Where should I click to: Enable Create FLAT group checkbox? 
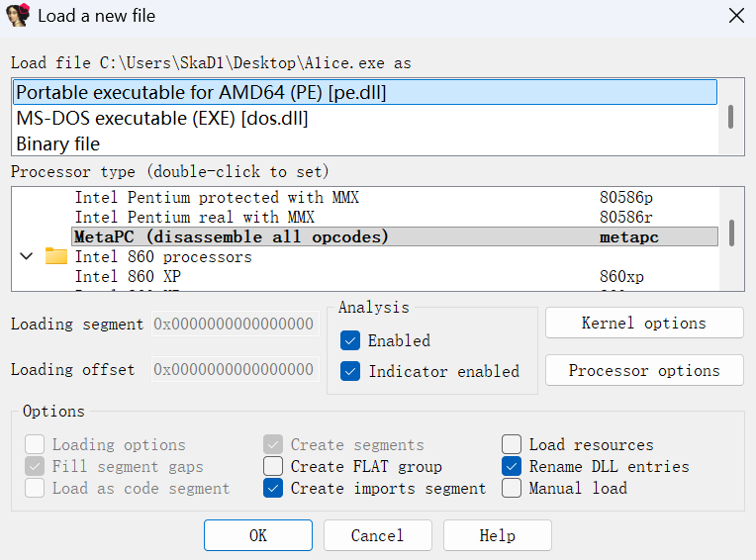273,466
